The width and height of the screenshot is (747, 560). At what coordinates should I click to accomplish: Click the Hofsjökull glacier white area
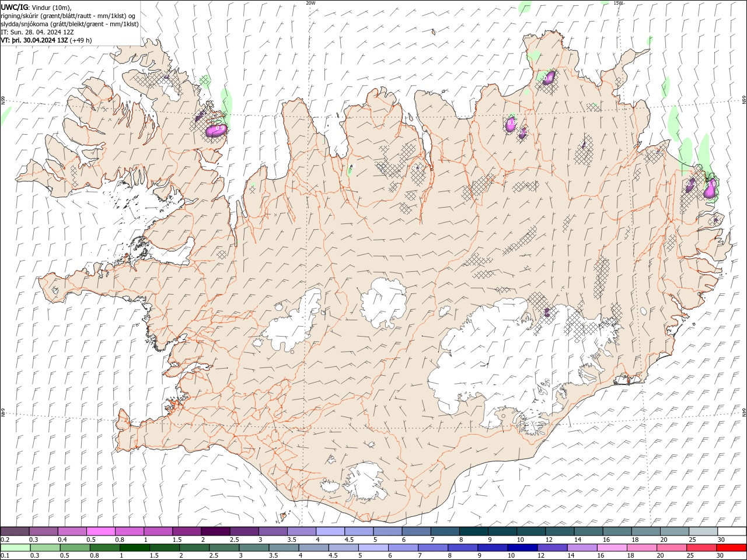(x=384, y=303)
